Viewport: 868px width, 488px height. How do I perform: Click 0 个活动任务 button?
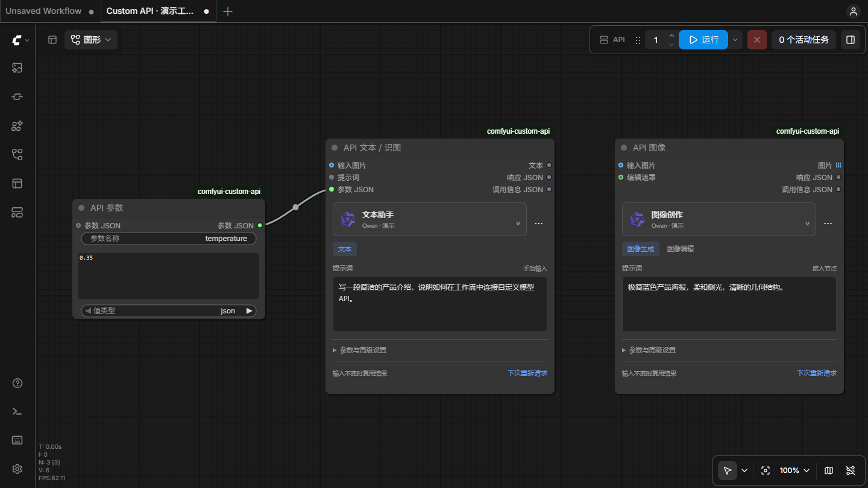[804, 40]
